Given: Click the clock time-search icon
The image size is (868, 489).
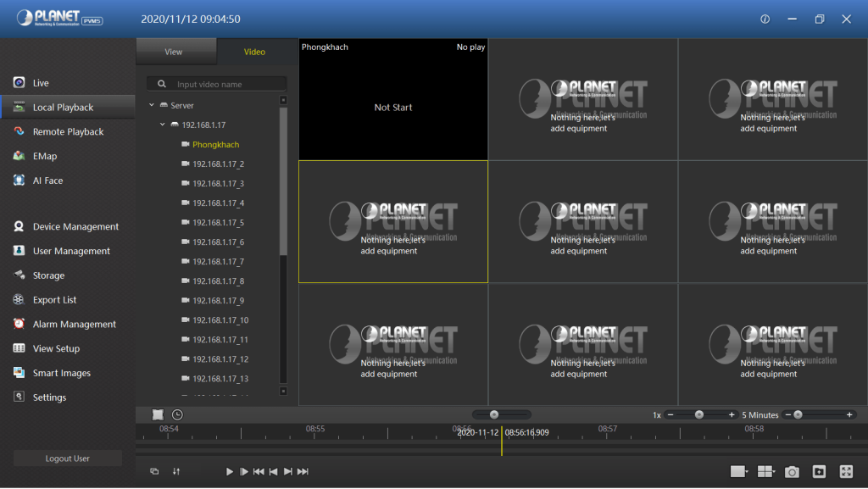Looking at the screenshot, I should 177,414.
